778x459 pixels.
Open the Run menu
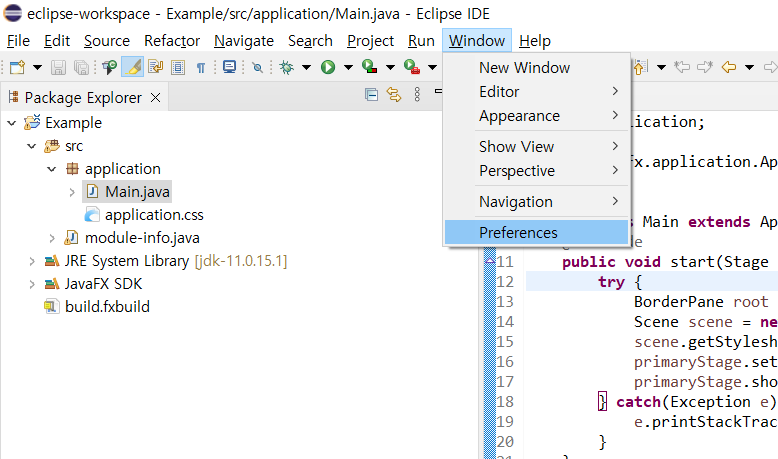pyautogui.click(x=421, y=41)
